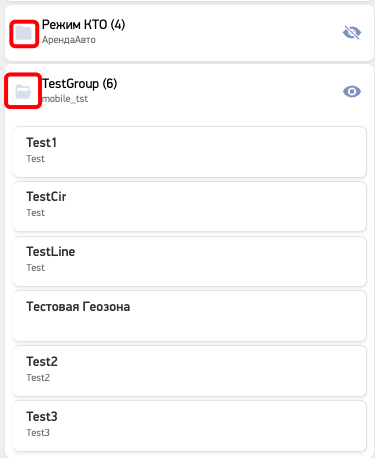Collapse the TestGroup (6) group title
The width and height of the screenshot is (375, 458).
80,84
